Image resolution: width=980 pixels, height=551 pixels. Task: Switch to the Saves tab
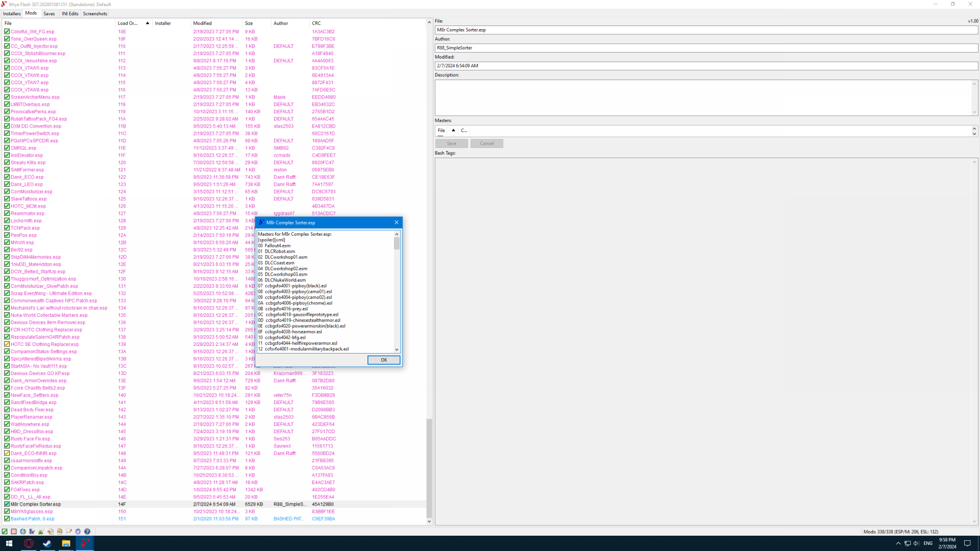coord(49,14)
